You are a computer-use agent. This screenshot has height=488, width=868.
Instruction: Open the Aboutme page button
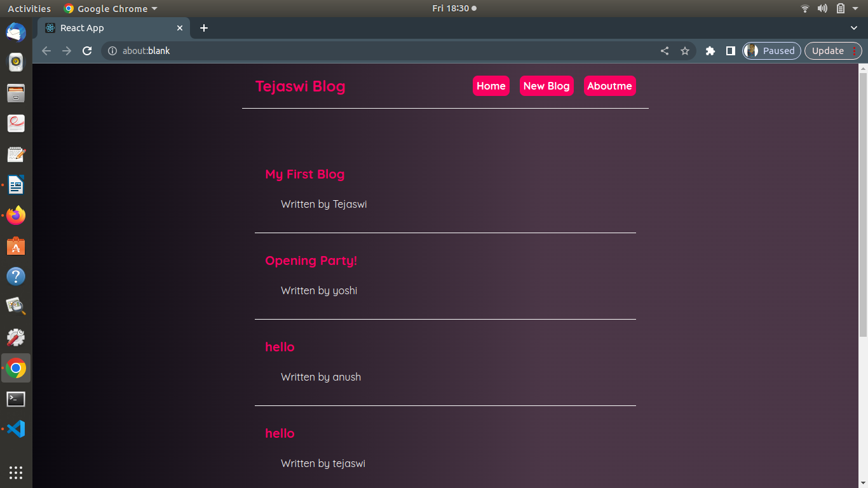(x=609, y=86)
